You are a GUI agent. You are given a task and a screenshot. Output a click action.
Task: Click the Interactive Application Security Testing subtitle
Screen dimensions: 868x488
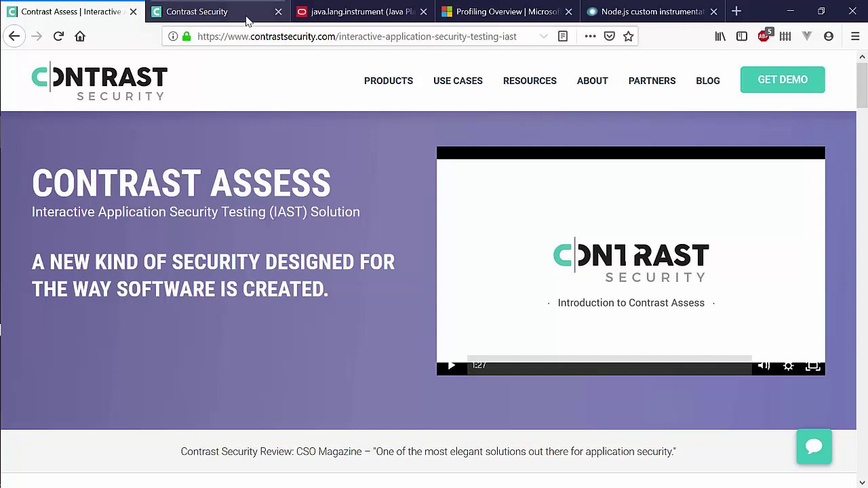(x=196, y=212)
